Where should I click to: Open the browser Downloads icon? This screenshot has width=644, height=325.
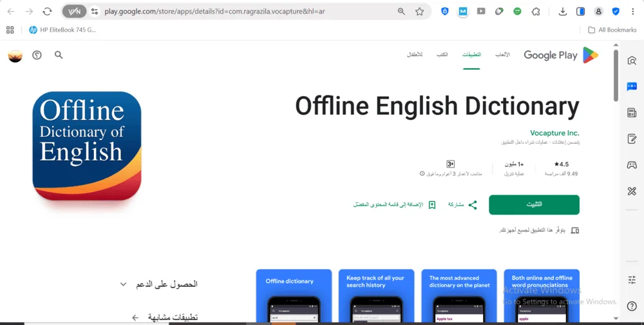[x=563, y=12]
